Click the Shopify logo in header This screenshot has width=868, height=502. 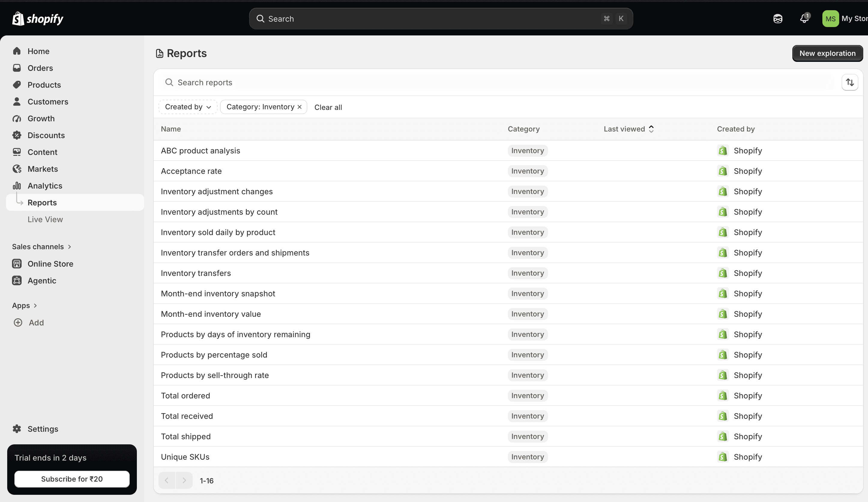click(x=38, y=19)
